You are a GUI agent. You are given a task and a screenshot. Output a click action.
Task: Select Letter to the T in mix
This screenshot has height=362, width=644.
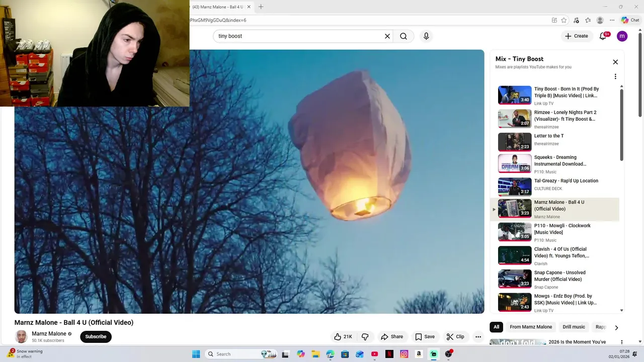[554, 142]
